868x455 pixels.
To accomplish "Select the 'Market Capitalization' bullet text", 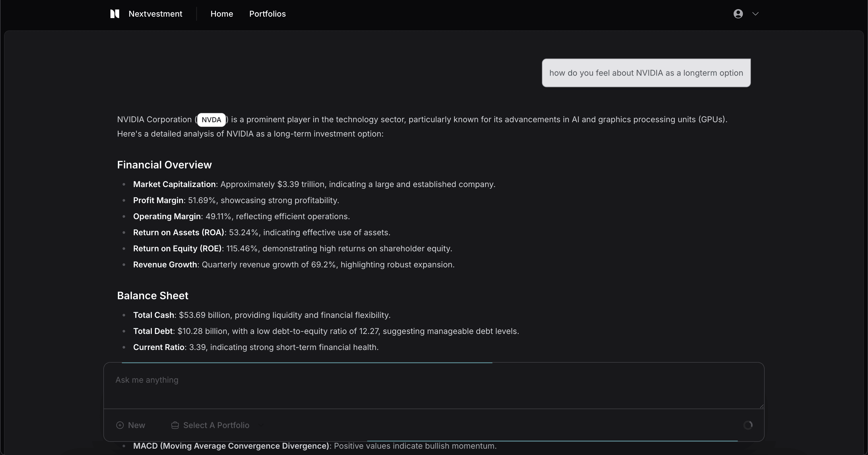I will coord(314,184).
